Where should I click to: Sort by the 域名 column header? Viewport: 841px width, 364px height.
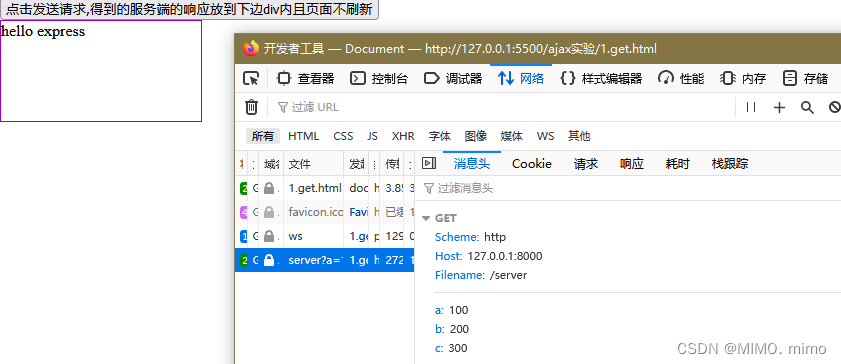coord(271,164)
